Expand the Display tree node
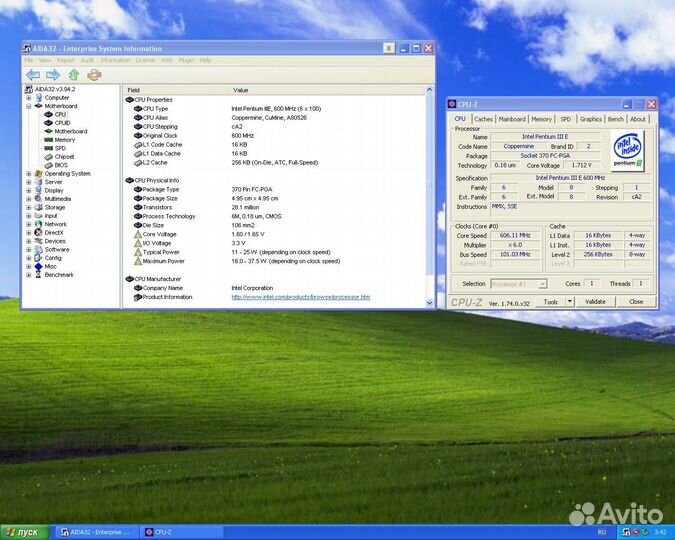This screenshot has height=540, width=675. (x=28, y=190)
